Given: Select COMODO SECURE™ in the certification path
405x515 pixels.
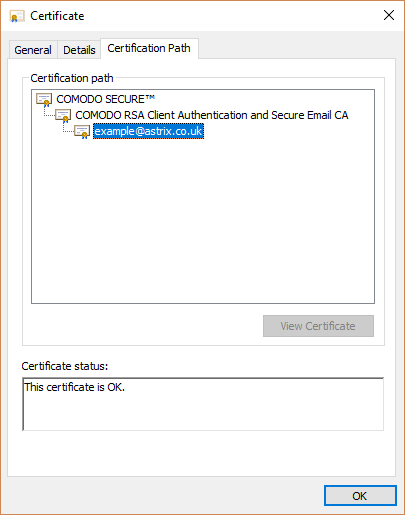Looking at the screenshot, I should click(105, 99).
